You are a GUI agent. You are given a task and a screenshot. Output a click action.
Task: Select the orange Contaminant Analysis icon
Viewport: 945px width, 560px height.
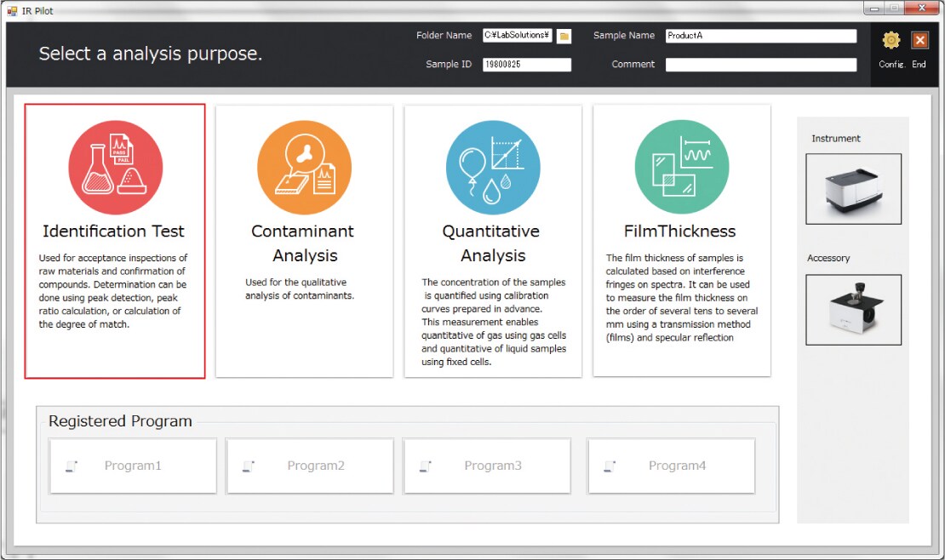[x=304, y=167]
